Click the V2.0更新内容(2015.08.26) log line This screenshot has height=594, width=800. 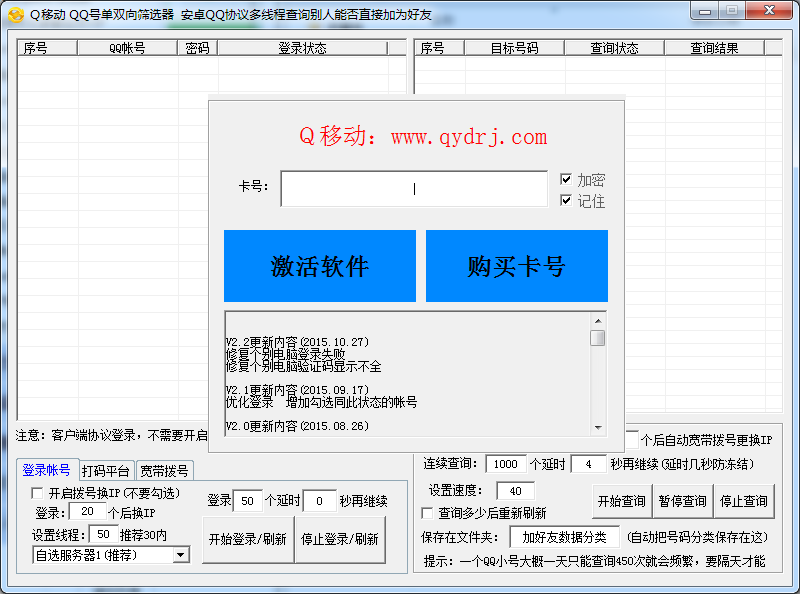297,426
